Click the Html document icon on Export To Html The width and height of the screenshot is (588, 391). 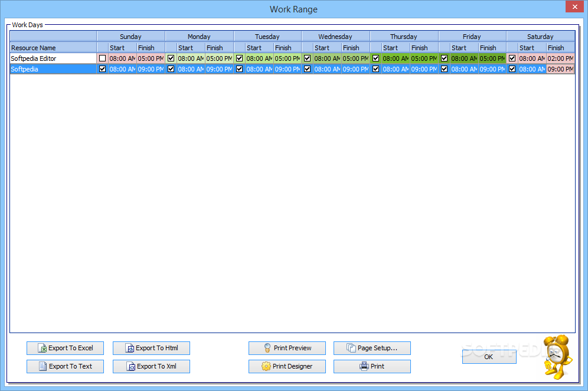coord(130,348)
